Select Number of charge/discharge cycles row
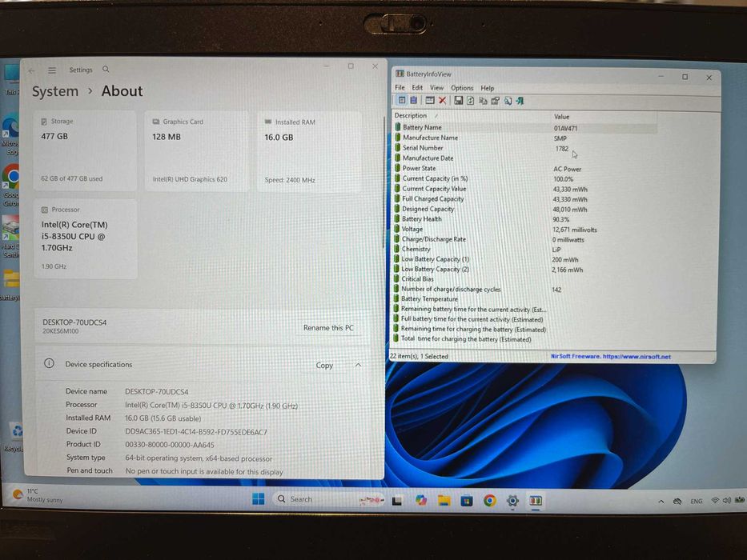The width and height of the screenshot is (747, 560). pos(525,289)
